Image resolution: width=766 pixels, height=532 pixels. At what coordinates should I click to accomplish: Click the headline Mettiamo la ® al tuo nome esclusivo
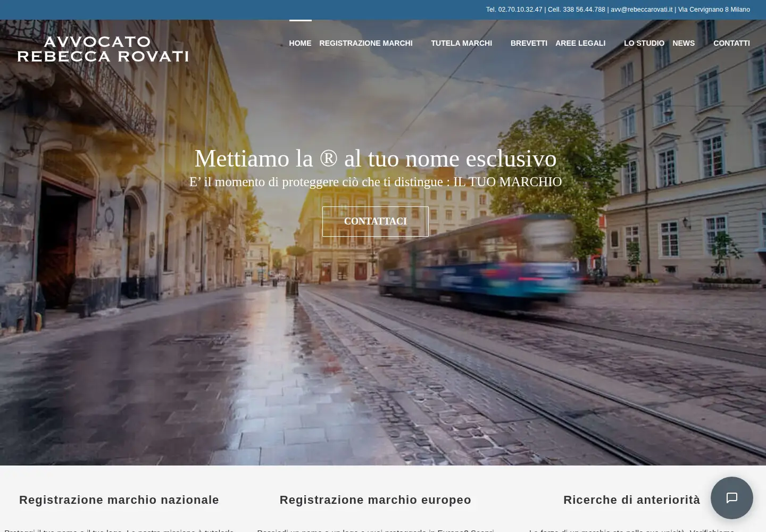point(376,159)
